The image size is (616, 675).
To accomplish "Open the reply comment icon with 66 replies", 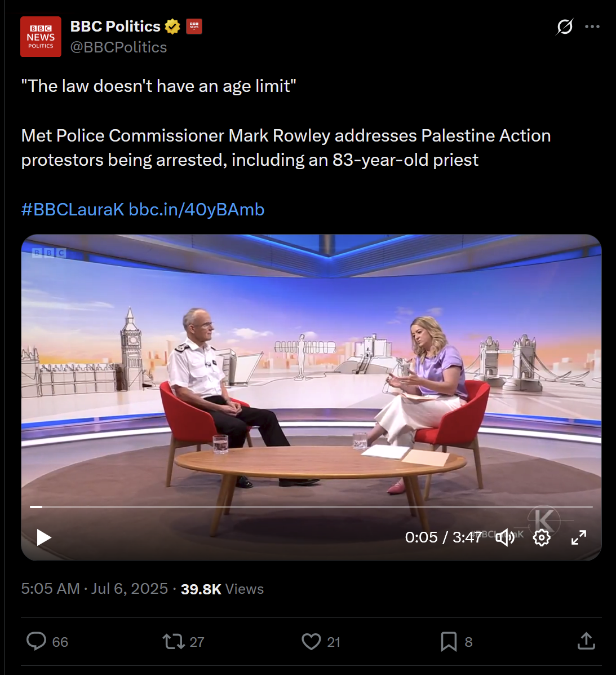I will tap(36, 641).
